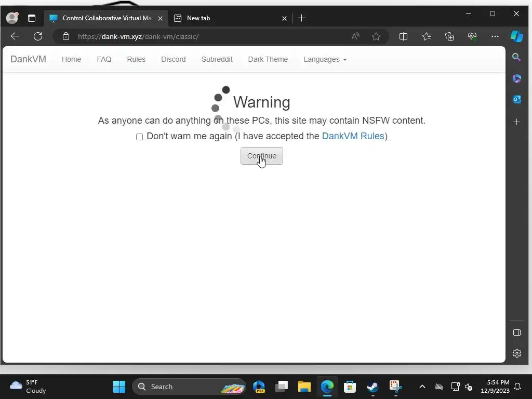Open the Copilot icon in Edge
Viewport: 532px width, 399px height.
517,36
